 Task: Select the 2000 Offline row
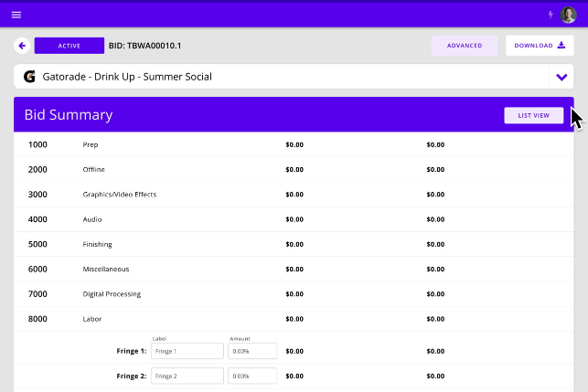click(x=93, y=169)
